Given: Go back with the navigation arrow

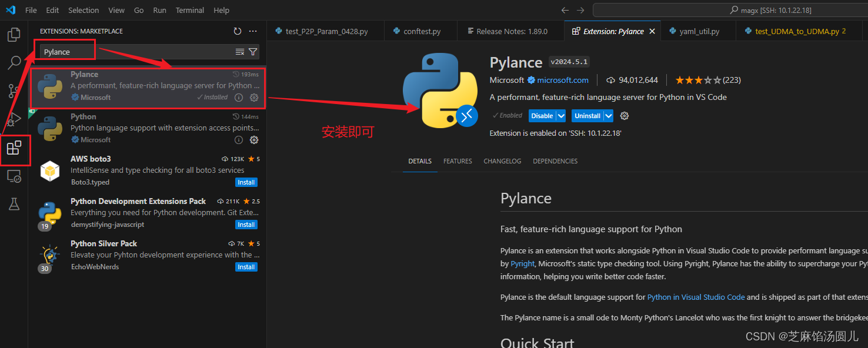Looking at the screenshot, I should click(x=565, y=10).
